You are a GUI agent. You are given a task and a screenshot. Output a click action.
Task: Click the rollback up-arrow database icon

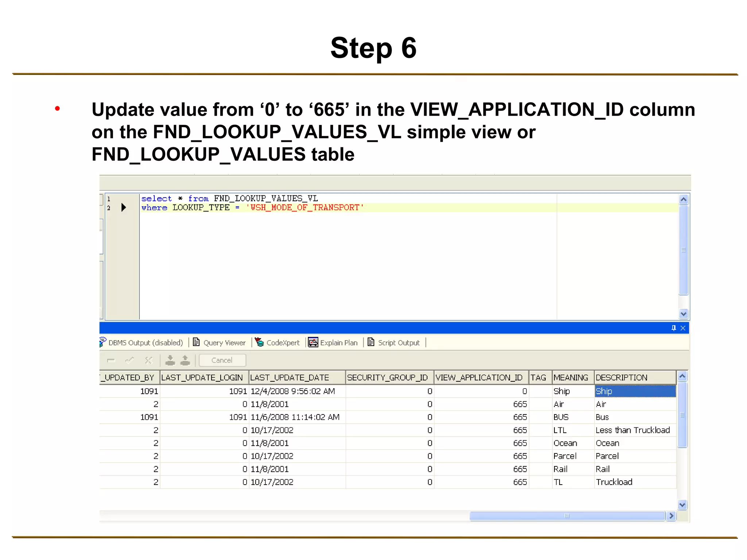[x=186, y=360]
